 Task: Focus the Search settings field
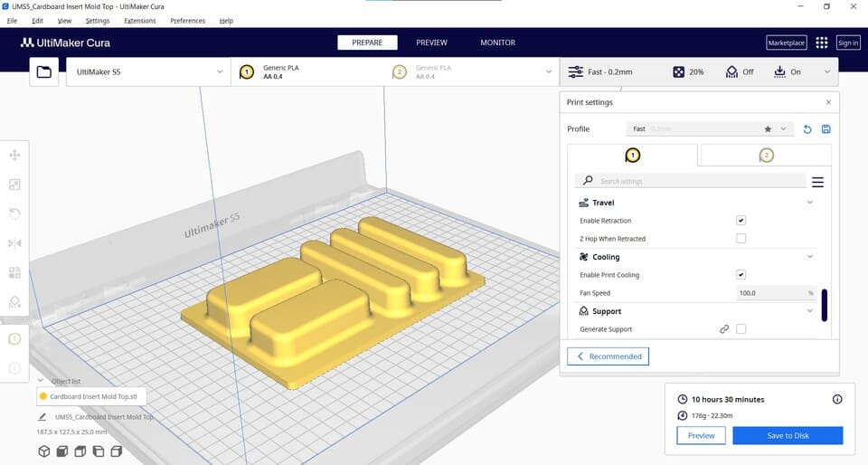tap(690, 181)
